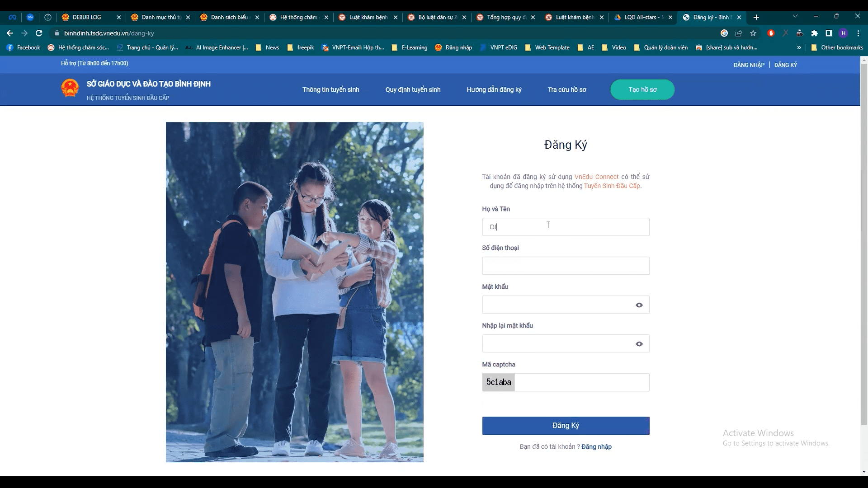The image size is (868, 488).
Task: Click the Đăng nhập link below form
Action: tap(596, 446)
